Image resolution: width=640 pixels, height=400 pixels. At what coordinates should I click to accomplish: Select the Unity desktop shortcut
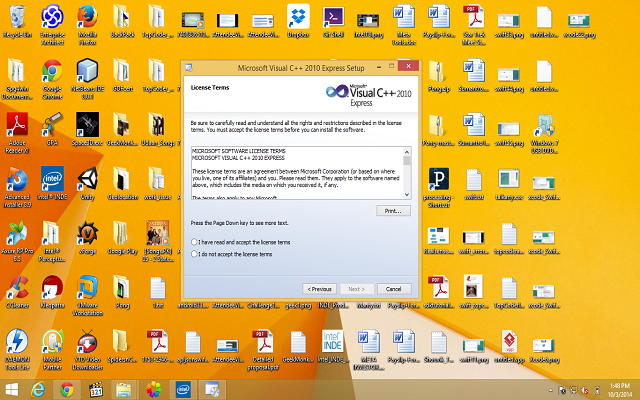[87, 183]
